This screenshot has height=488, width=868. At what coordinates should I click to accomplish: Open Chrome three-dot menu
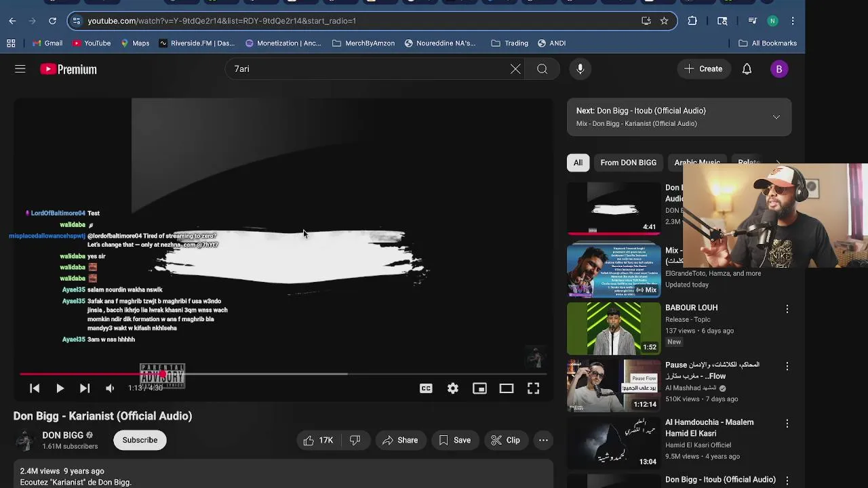pyautogui.click(x=793, y=21)
